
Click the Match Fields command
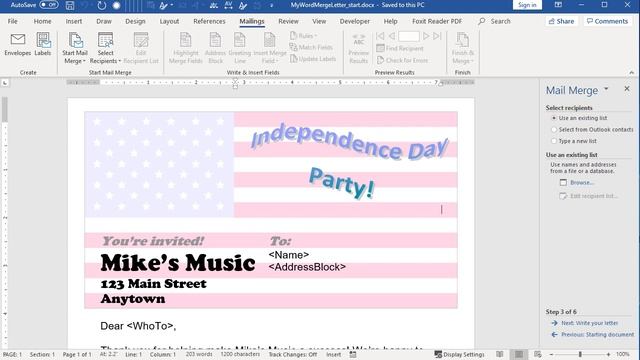pos(311,47)
